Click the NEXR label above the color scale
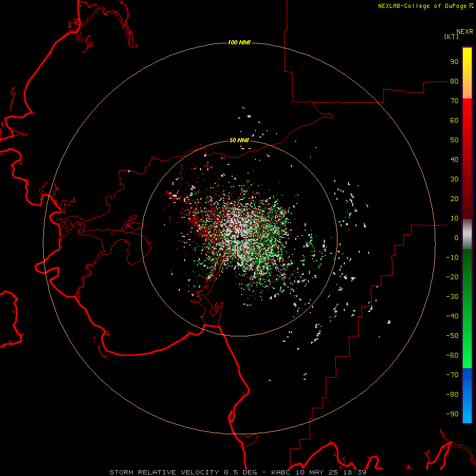The image size is (476, 476). tap(465, 32)
